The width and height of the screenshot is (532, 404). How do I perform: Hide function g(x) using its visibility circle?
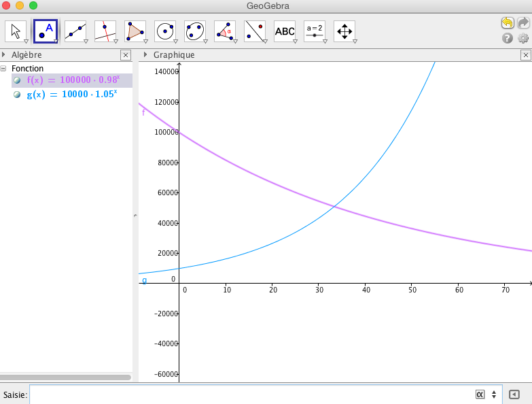pos(17,95)
